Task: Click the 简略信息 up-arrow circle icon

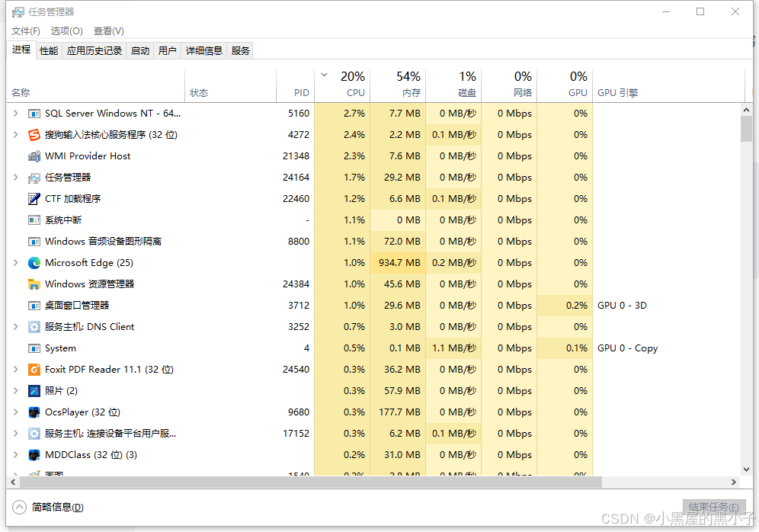Action: (19, 507)
